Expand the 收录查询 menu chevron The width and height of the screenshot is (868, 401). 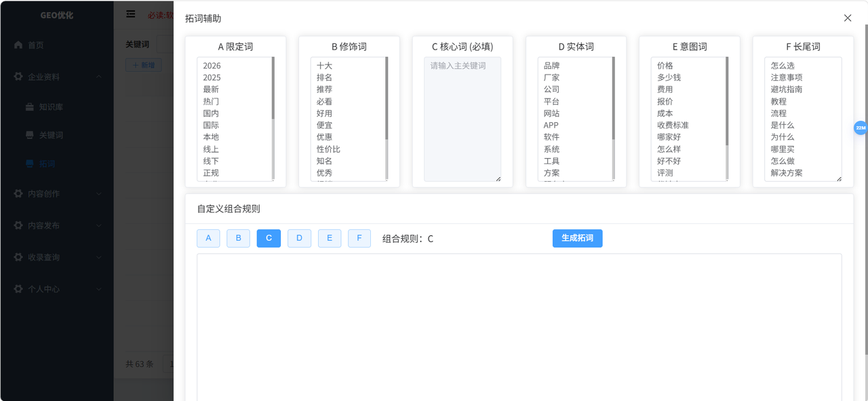click(99, 257)
